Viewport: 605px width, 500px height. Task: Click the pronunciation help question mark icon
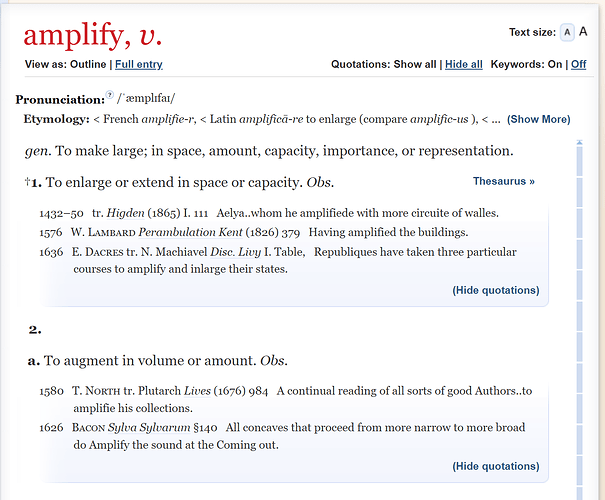[110, 95]
